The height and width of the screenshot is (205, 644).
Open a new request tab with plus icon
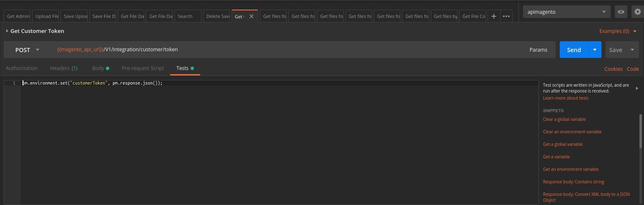pos(493,16)
